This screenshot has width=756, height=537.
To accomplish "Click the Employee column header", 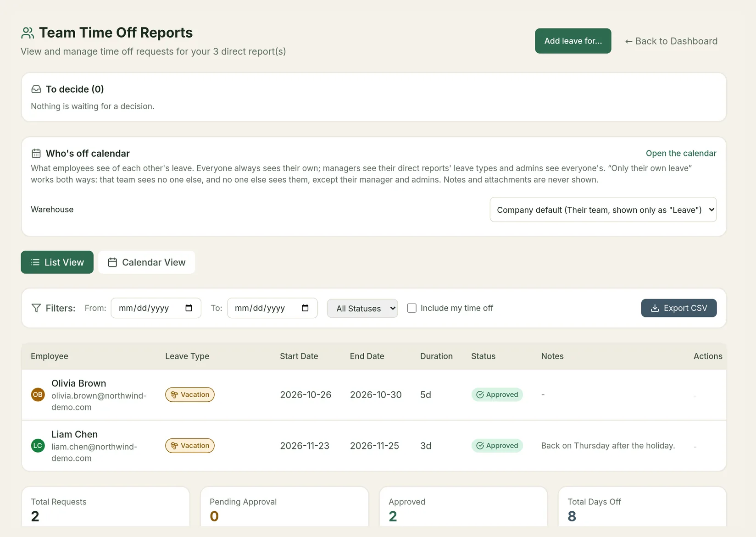I will point(50,356).
